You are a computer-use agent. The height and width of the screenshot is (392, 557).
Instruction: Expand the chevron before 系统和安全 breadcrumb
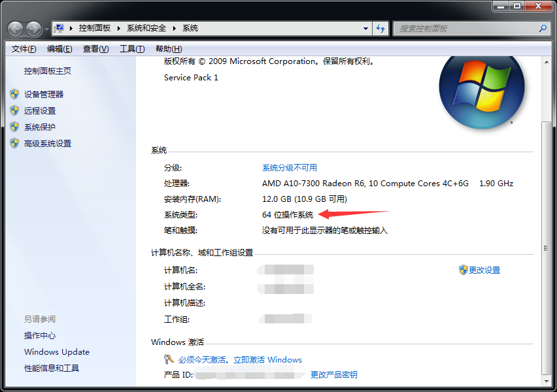pos(118,28)
